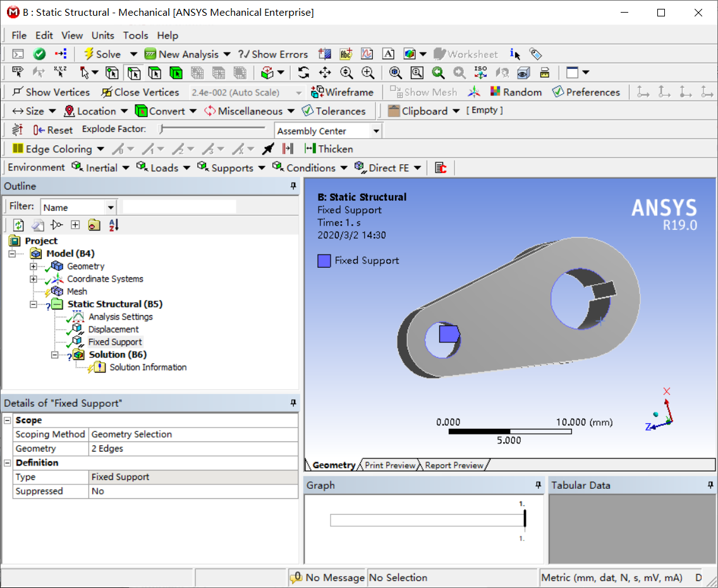Open the Assembly Center dropdown
Image resolution: width=718 pixels, height=588 pixels.
[376, 131]
